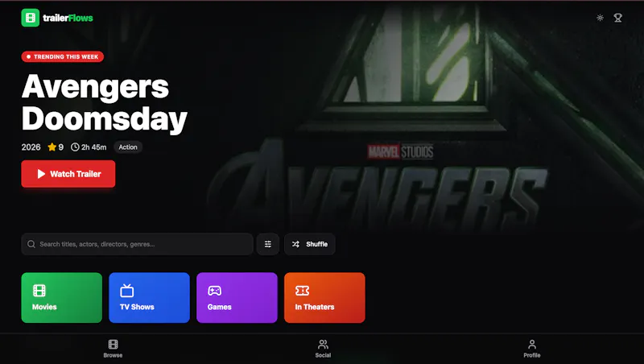Click the Shuffle button
The image size is (644, 364).
310,244
